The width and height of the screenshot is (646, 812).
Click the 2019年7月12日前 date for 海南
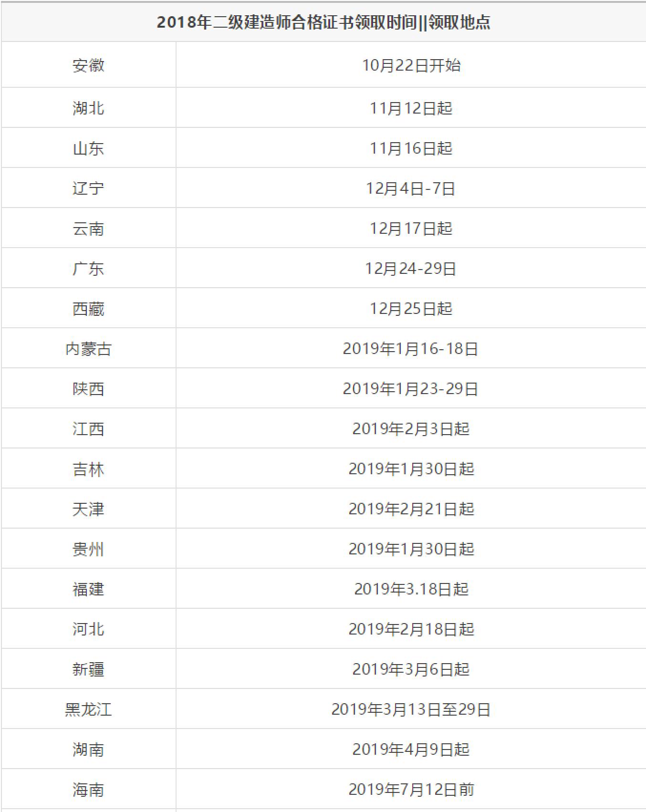coord(411,789)
